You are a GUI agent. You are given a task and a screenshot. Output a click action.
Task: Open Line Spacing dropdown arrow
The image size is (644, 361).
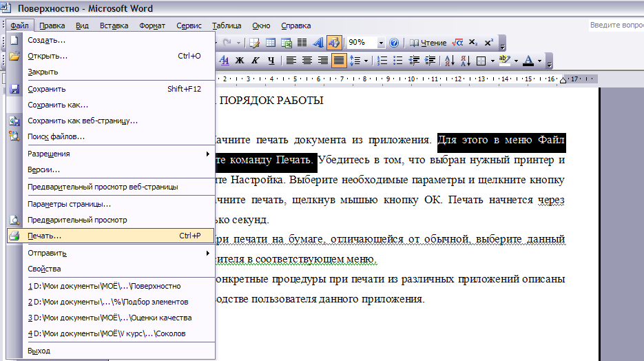click(366, 61)
